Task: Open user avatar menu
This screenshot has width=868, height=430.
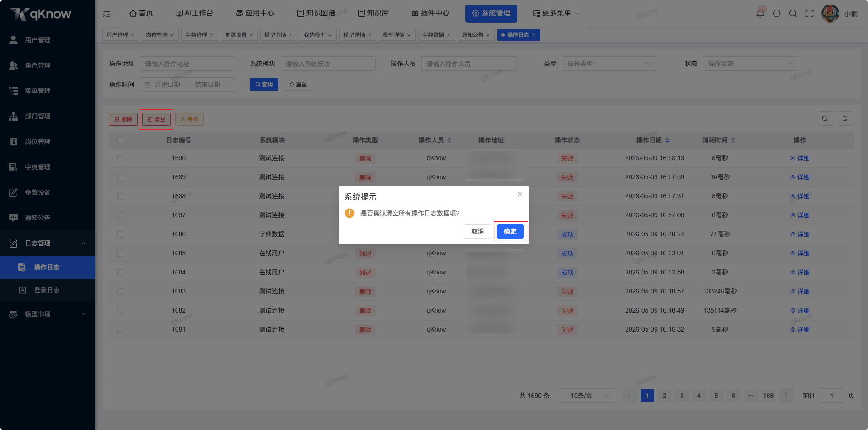Action: [830, 13]
